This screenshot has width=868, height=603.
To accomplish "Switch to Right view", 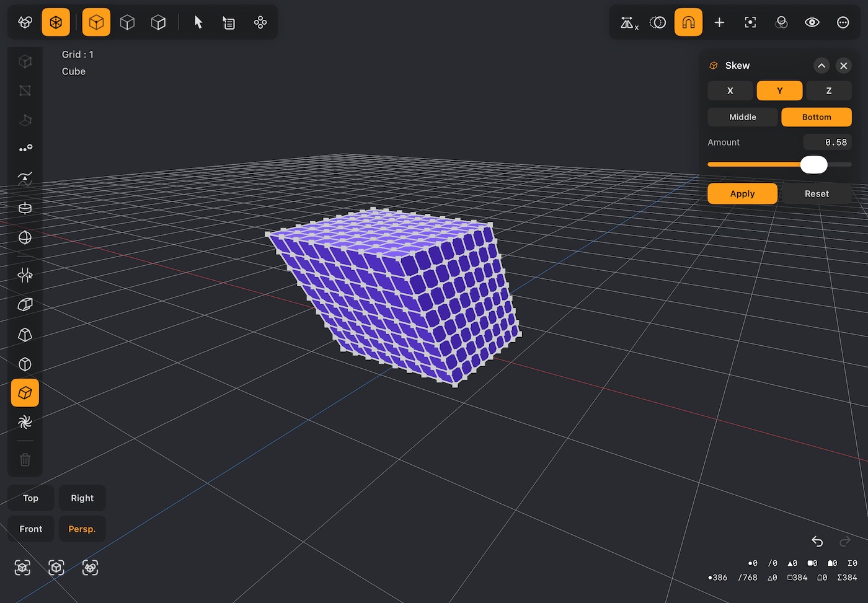I will click(x=82, y=498).
